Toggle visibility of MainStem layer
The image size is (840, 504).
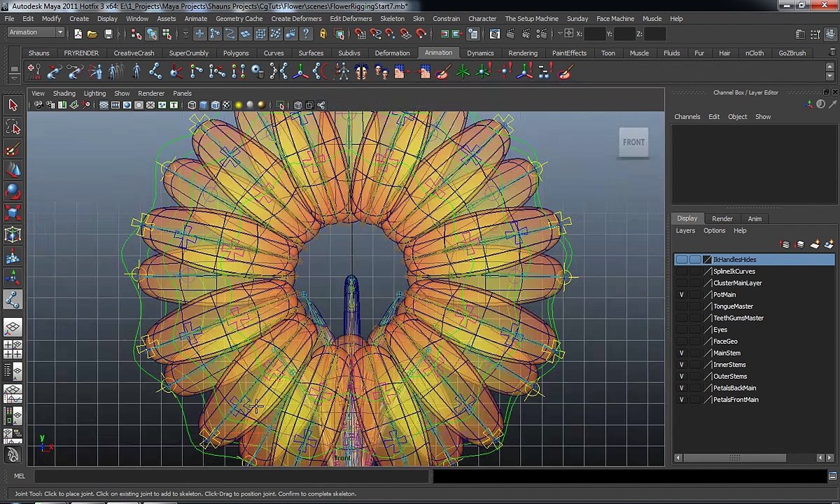[681, 353]
